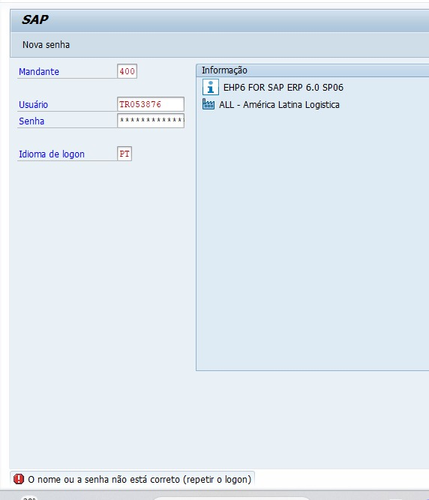Click the error message about incorrect password
The image size is (429, 500).
[139, 479]
